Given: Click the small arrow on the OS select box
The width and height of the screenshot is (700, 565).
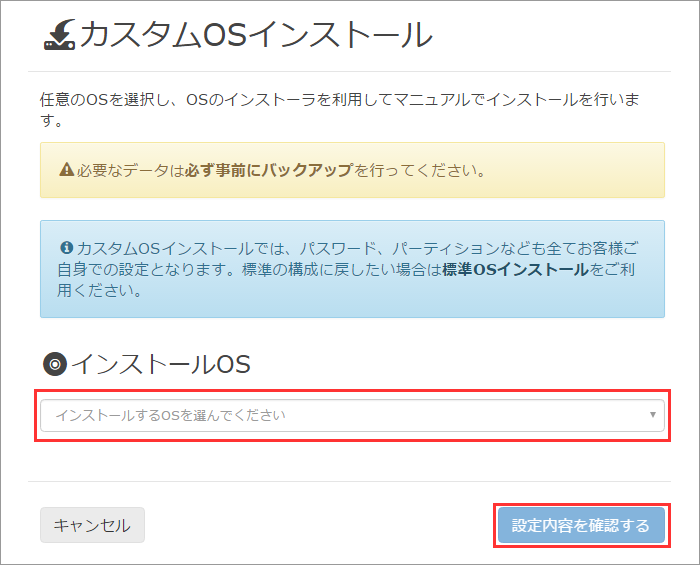Looking at the screenshot, I should coord(652,414).
